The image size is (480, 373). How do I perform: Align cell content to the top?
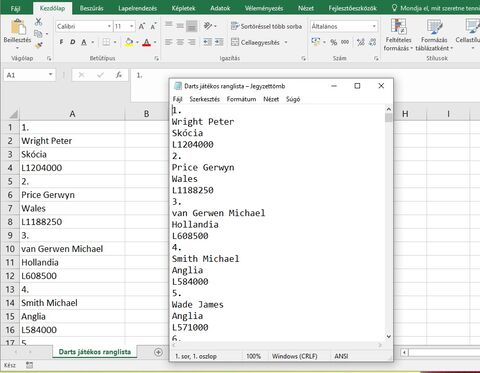click(169, 25)
